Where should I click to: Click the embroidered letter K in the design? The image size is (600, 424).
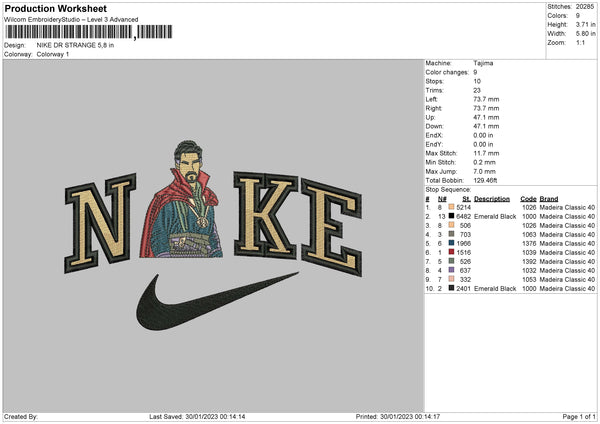coord(266,215)
